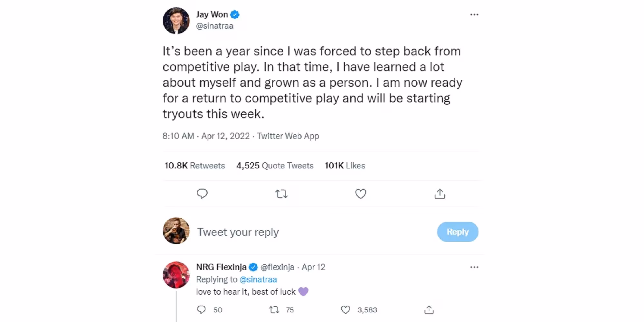
Task: Open the share icon on Flexinja's reply
Action: click(x=429, y=310)
